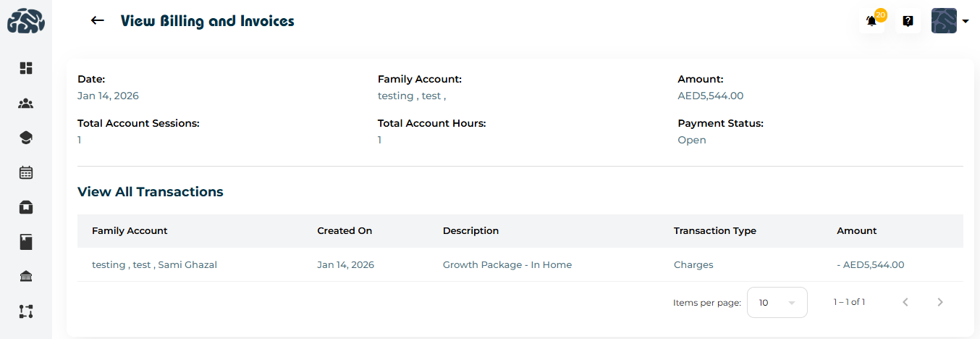Image resolution: width=980 pixels, height=339 pixels.
Task: Click the Amount column header
Action: [x=856, y=231]
